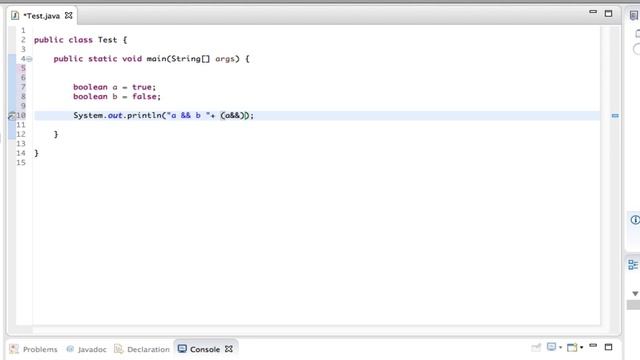Maximize the editor area
The height and width of the screenshot is (360, 640).
(x=609, y=13)
